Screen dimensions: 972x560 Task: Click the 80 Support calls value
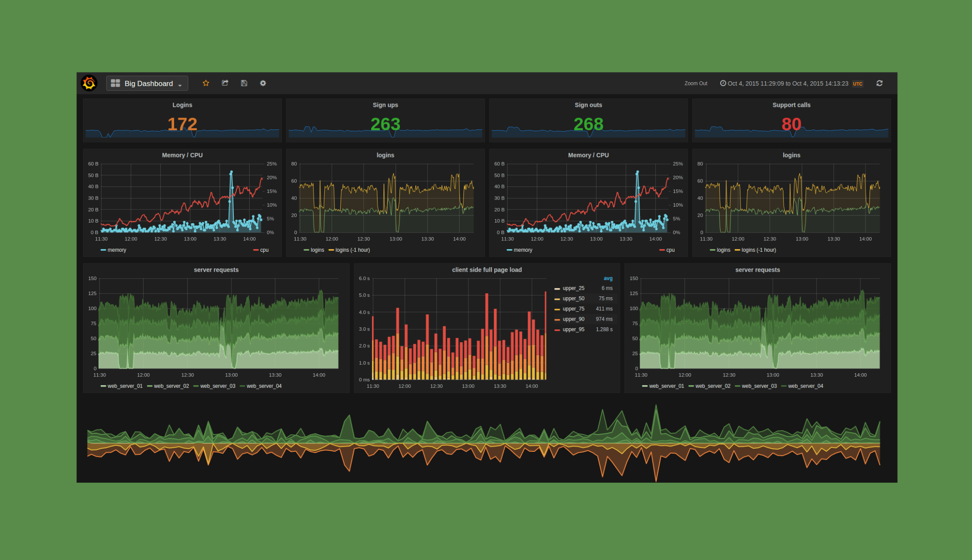791,124
